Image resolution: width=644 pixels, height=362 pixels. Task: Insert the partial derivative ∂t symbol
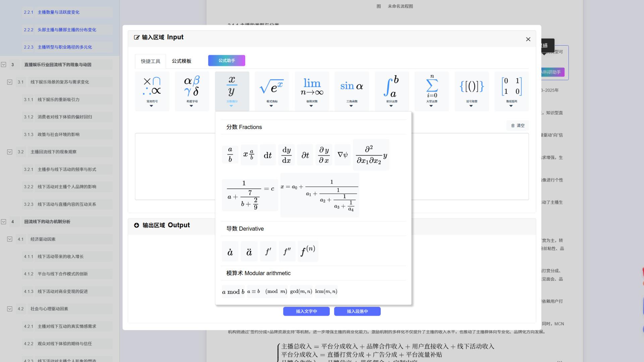[x=305, y=155]
